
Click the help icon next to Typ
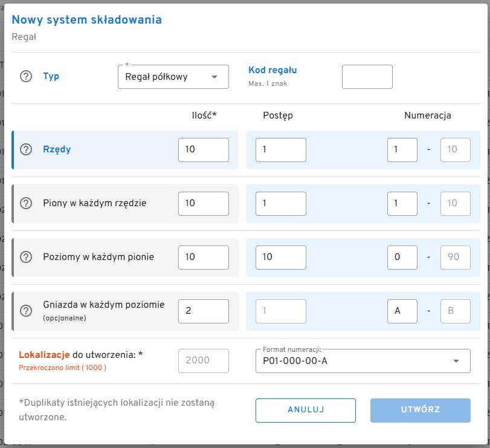(x=26, y=77)
